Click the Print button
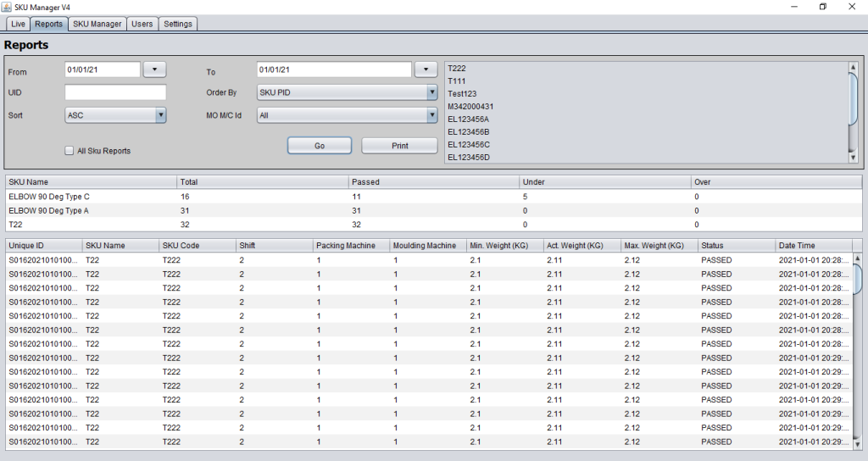 [400, 146]
